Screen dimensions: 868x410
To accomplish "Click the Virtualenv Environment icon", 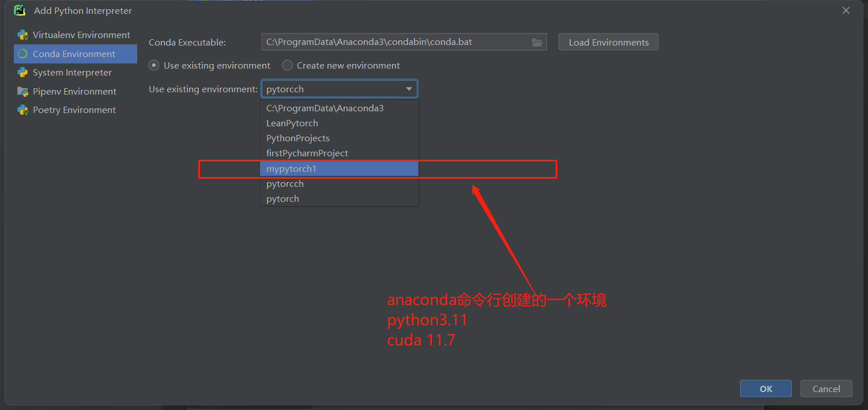I will 22,35.
